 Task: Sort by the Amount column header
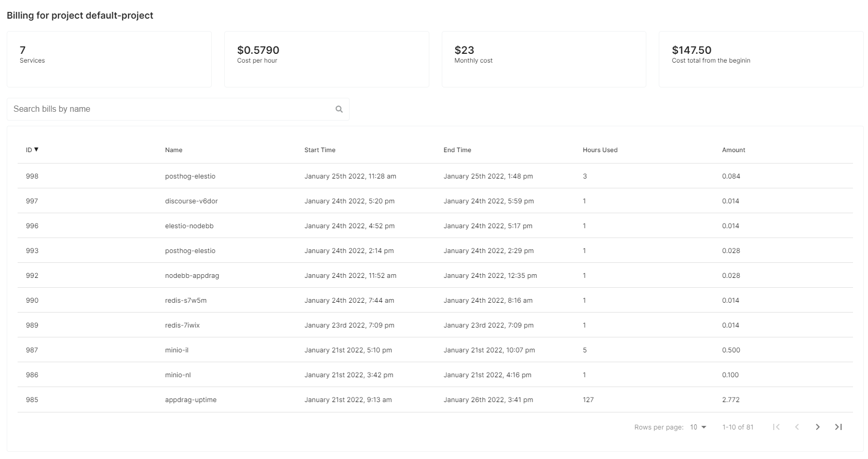click(733, 150)
